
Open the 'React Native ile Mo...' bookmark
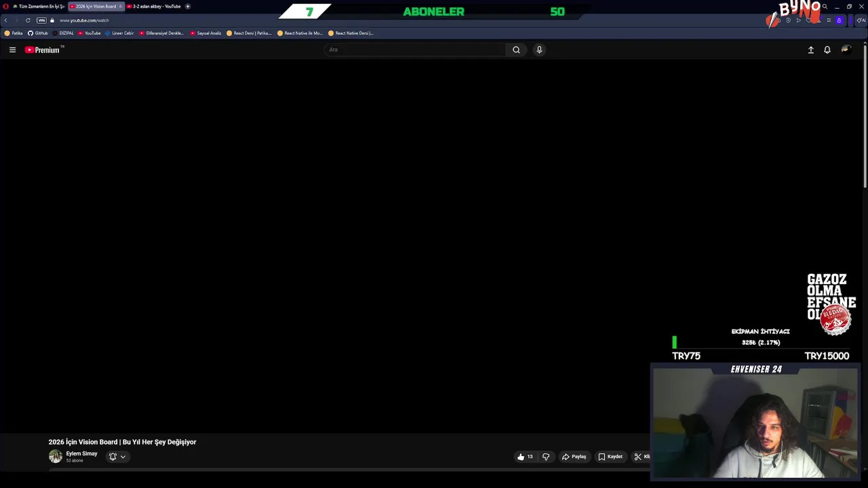300,33
